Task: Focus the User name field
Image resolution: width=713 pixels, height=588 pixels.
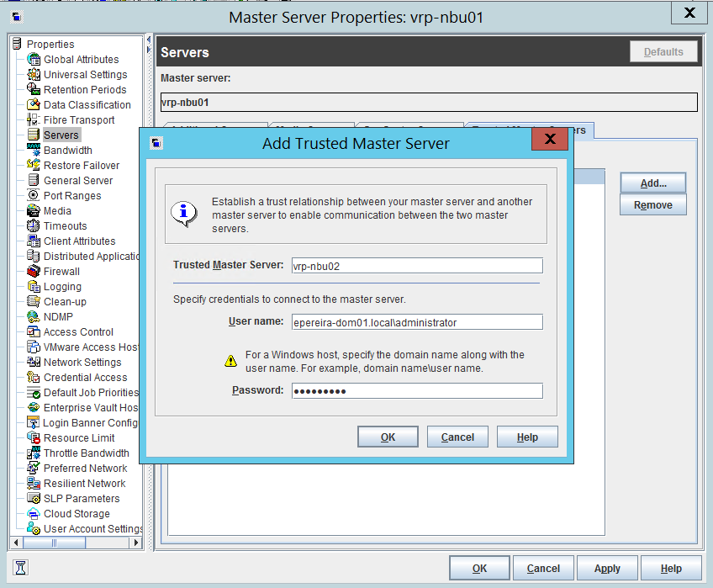Action: point(417,322)
